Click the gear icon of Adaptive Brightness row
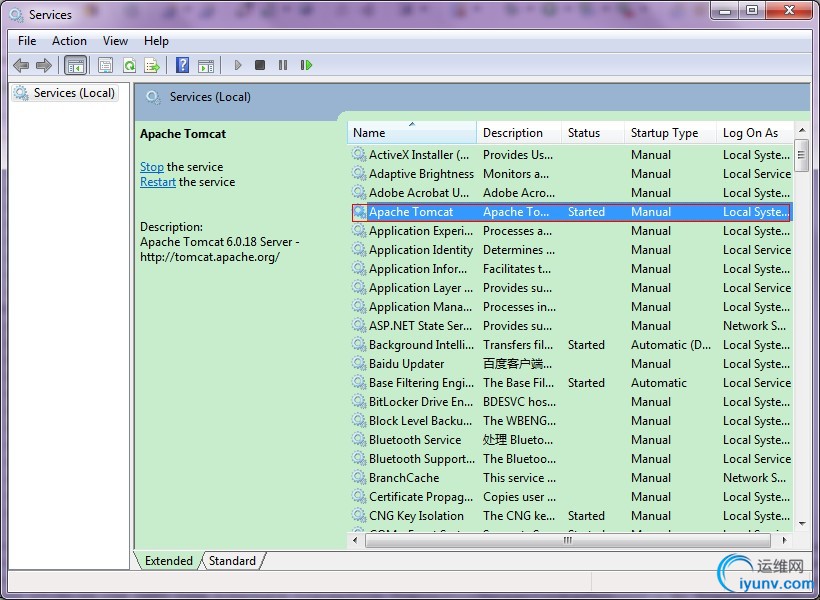The height and width of the screenshot is (600, 820). point(359,173)
